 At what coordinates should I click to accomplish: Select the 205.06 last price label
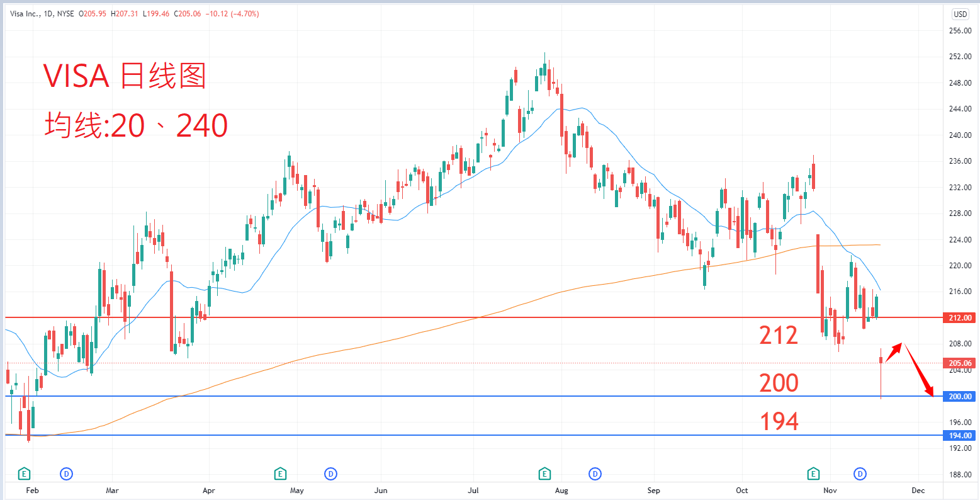coord(959,363)
